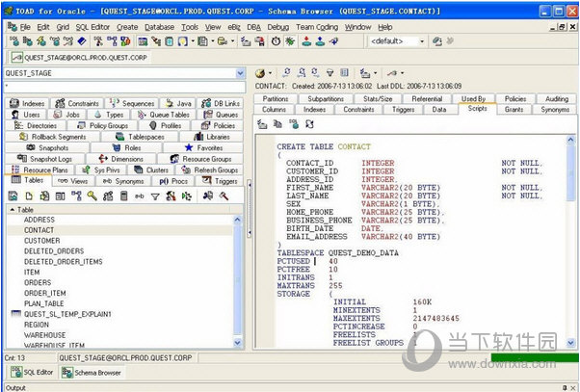Screen dimensions: 580x392
Task: Click the table list scrollbar up arrow
Action: tap(238, 220)
